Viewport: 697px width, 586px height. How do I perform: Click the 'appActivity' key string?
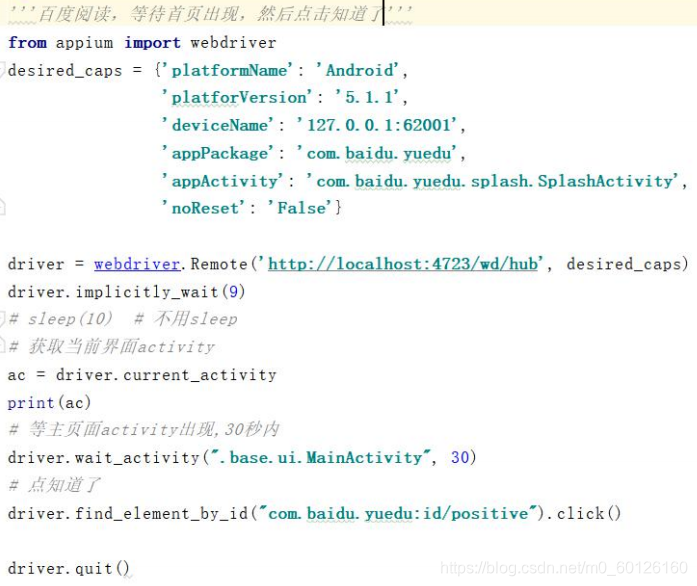[x=222, y=181]
